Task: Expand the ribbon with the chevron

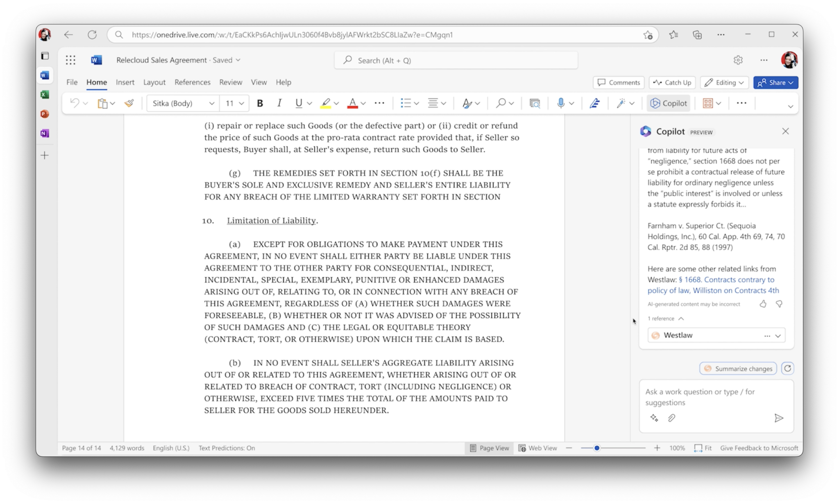Action: (x=790, y=106)
